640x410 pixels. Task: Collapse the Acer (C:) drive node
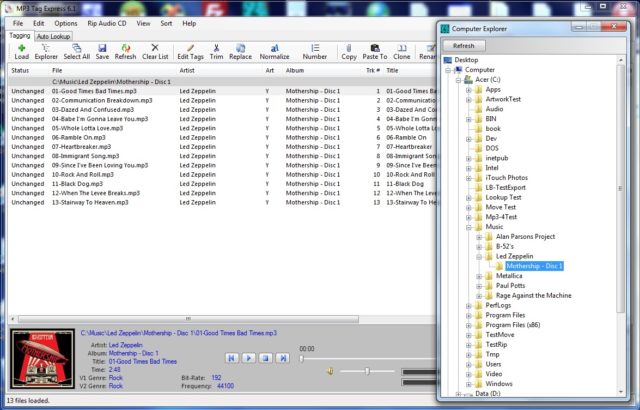click(x=458, y=80)
